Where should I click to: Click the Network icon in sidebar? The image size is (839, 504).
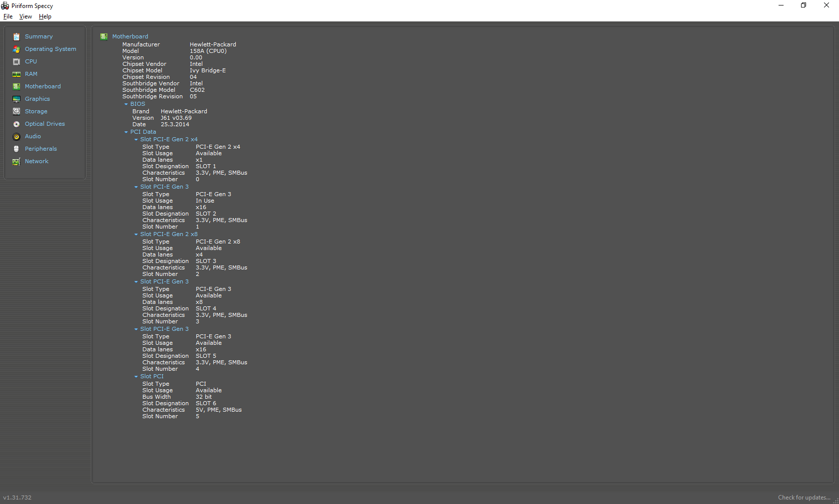pos(16,161)
